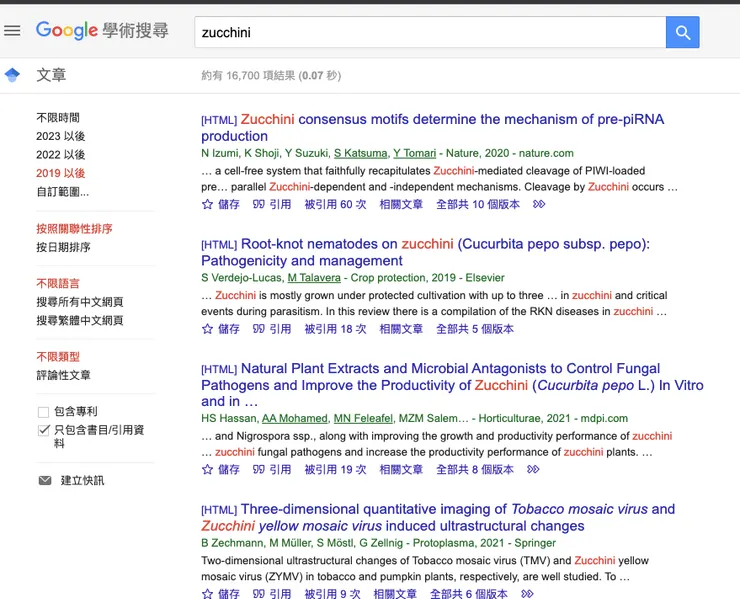Click star save icon for Root-knot nematodes result

click(207, 329)
